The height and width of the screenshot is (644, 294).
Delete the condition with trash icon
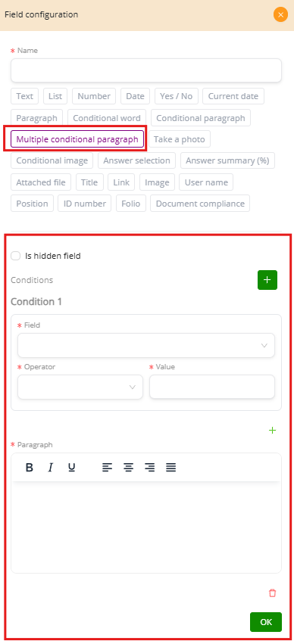pyautogui.click(x=272, y=593)
